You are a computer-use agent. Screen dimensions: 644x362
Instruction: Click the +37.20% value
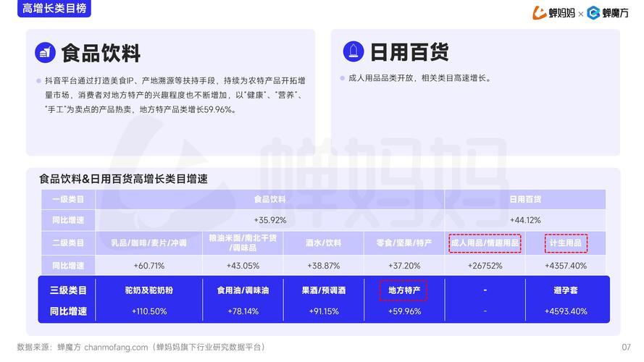point(404,266)
